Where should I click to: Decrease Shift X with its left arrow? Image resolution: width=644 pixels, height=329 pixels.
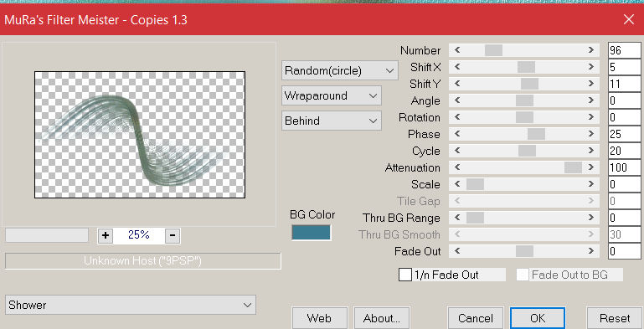pos(457,67)
